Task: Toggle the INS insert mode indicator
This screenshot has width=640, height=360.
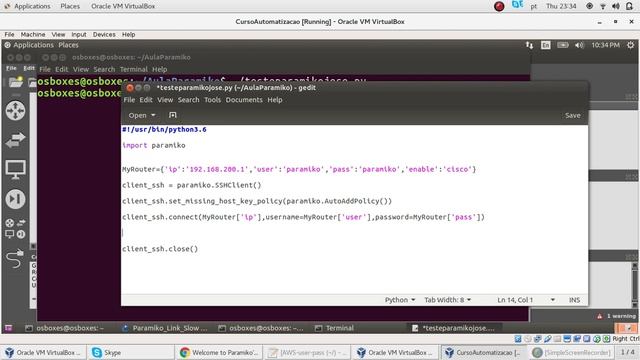Action: [x=574, y=300]
